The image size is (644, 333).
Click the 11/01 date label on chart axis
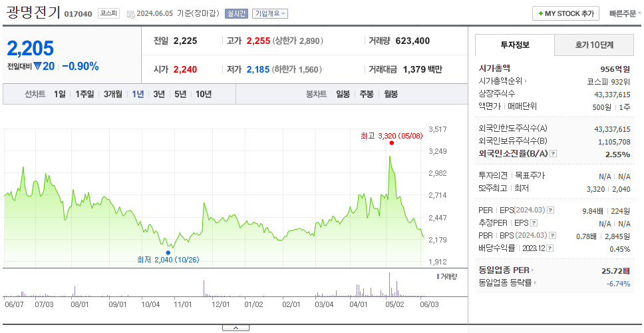coord(183,305)
